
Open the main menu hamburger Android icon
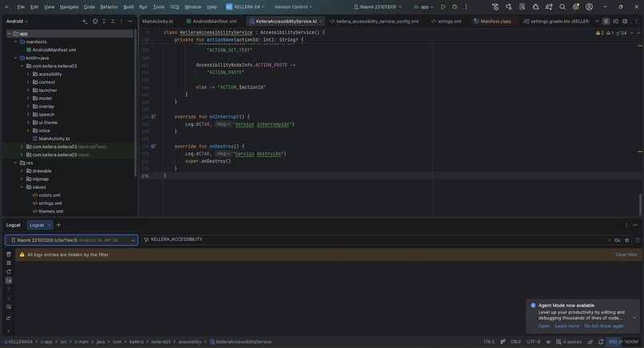6,6
